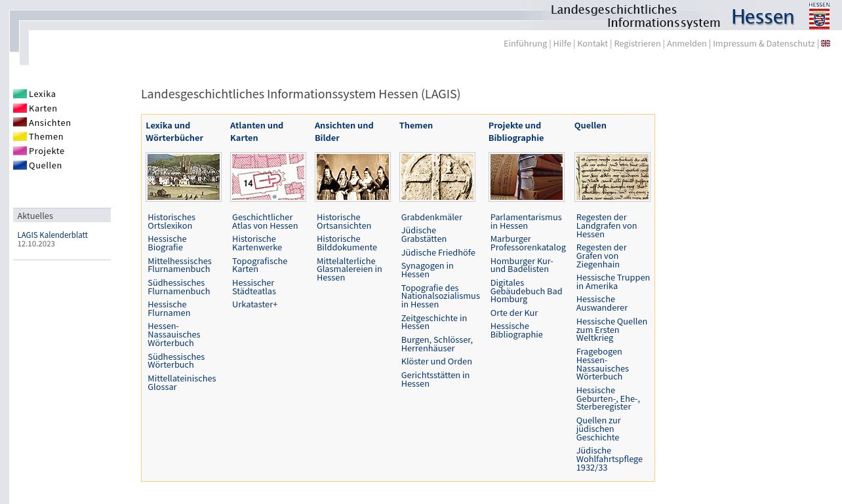The width and height of the screenshot is (842, 504).
Task: Go to Lexika in the sidebar
Action: pos(43,94)
